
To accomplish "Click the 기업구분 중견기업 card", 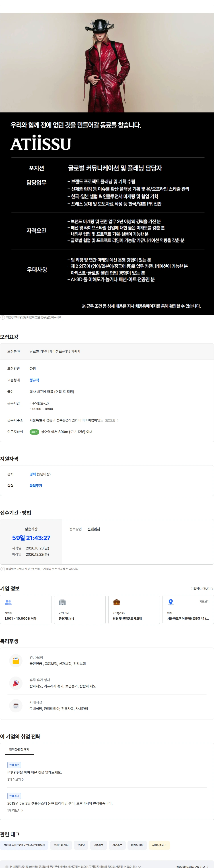I will pos(80,610).
